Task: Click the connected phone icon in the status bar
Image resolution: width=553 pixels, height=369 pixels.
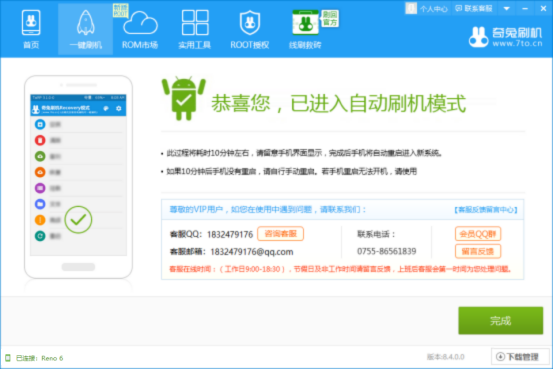Action: pyautogui.click(x=8, y=358)
